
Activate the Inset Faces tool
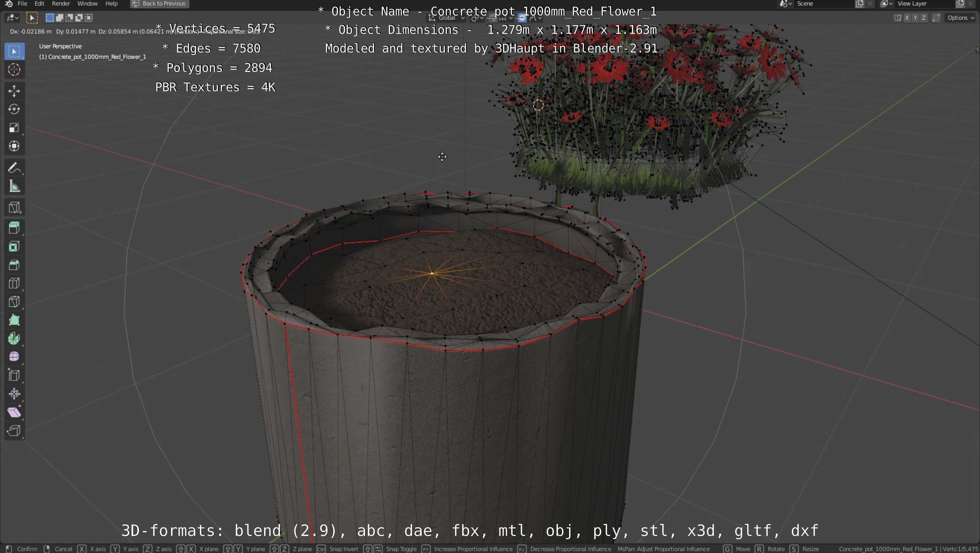14,246
